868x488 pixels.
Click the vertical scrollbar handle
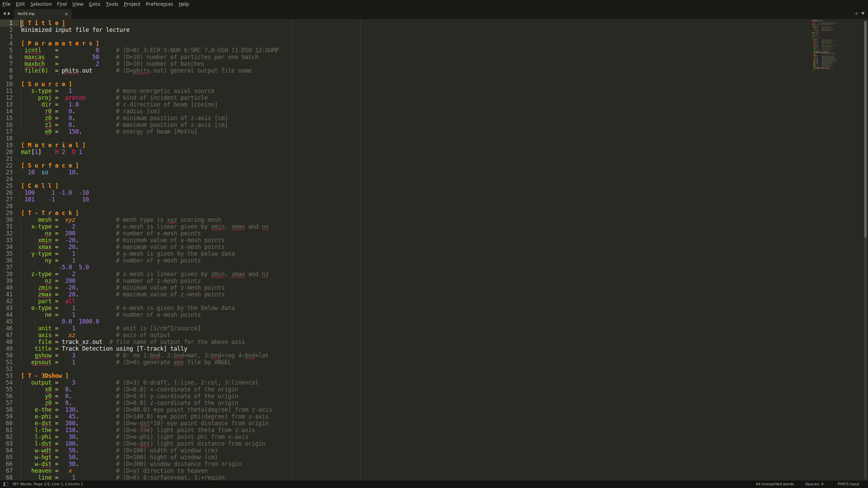click(865, 129)
